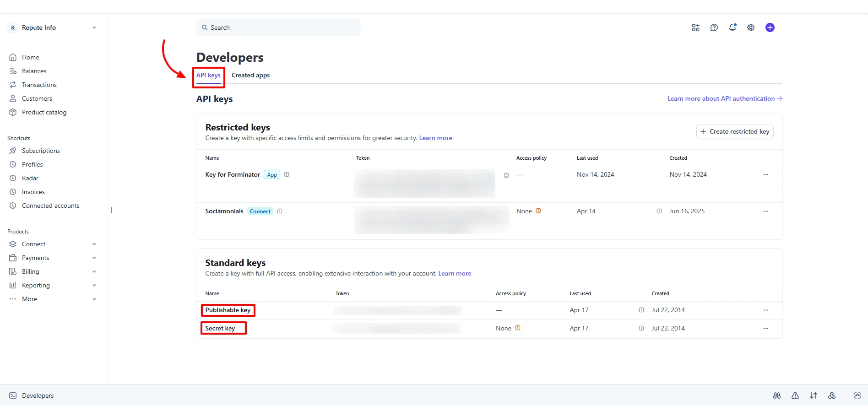Open more options for Key for Forminator

(x=766, y=174)
